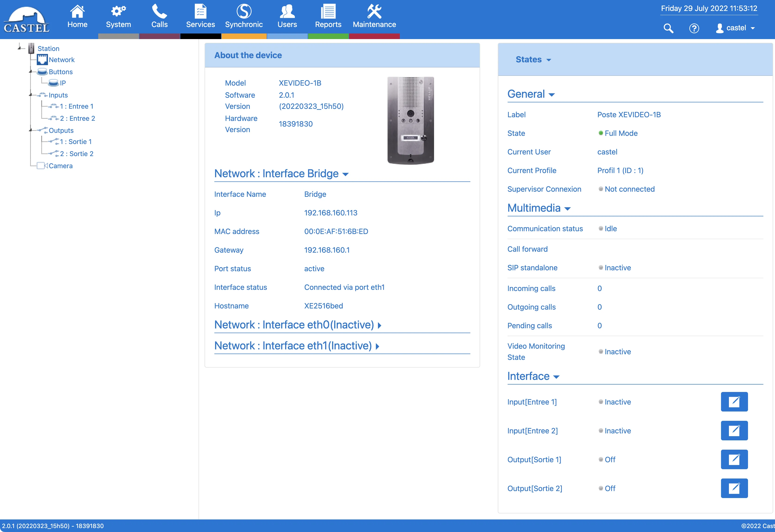Click the IP address 192.168.160.113
The height and width of the screenshot is (532, 775).
click(x=330, y=213)
